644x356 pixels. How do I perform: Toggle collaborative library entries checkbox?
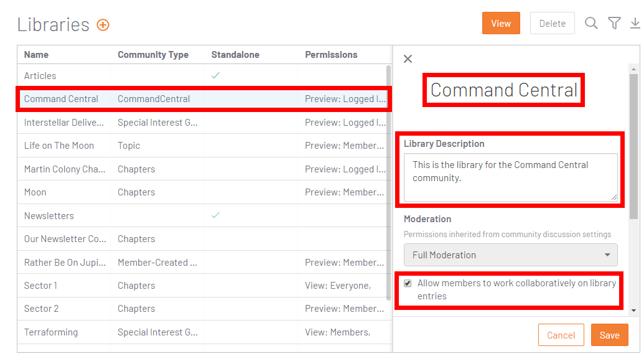click(408, 283)
